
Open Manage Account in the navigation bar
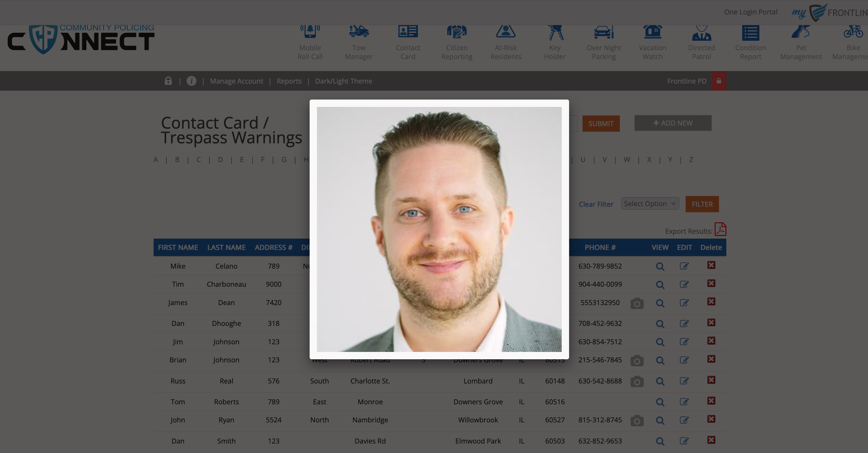(x=236, y=81)
